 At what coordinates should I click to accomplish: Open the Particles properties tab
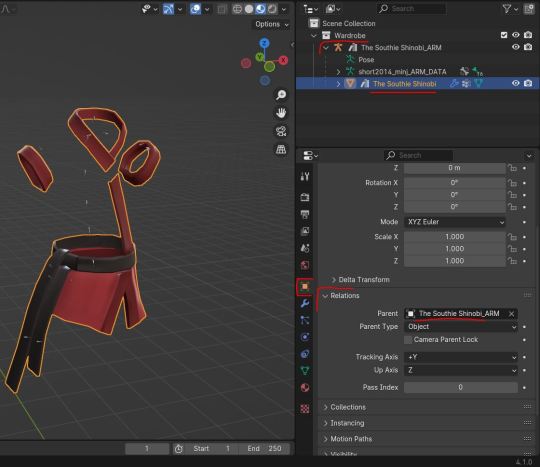pyautogui.click(x=305, y=320)
